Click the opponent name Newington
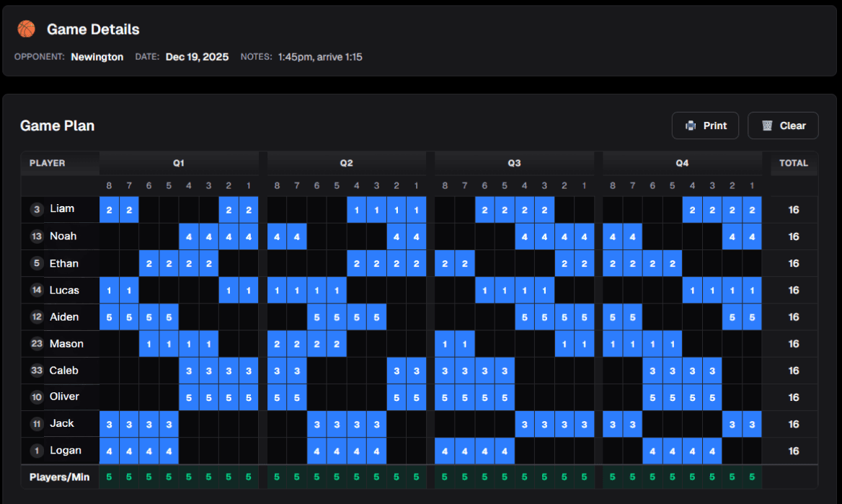Viewport: 842px width, 504px height. (x=97, y=57)
